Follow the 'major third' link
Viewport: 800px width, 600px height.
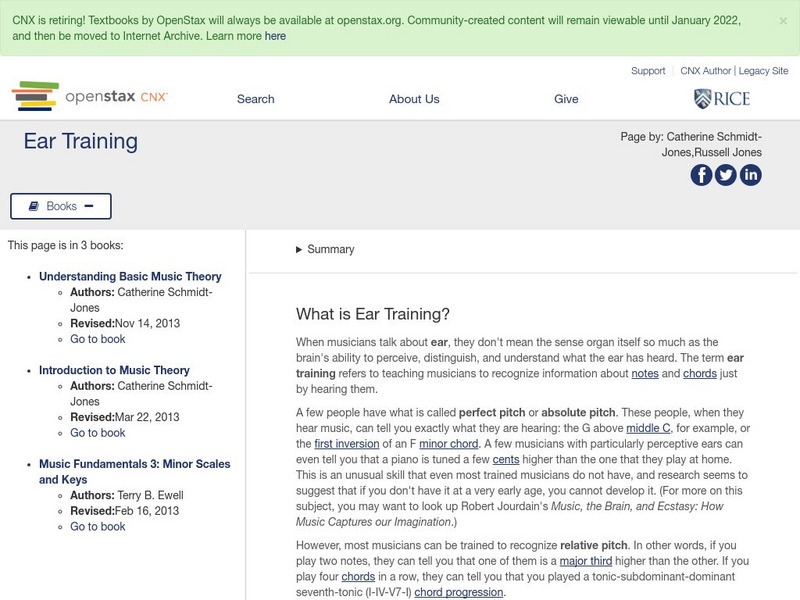[x=586, y=561]
